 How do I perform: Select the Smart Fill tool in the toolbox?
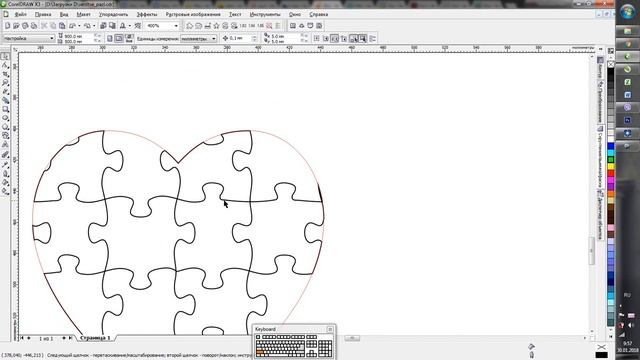(5, 100)
